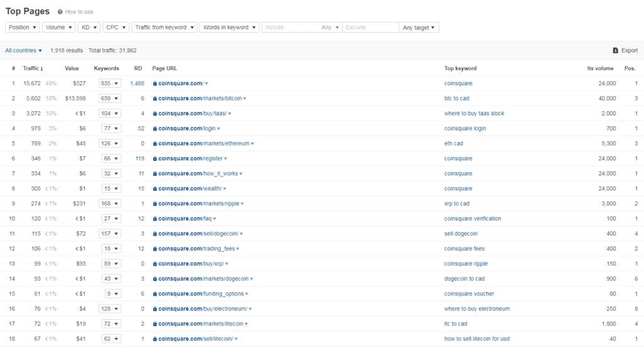
Task: Open the CPC filter dropdown
Action: [x=116, y=28]
